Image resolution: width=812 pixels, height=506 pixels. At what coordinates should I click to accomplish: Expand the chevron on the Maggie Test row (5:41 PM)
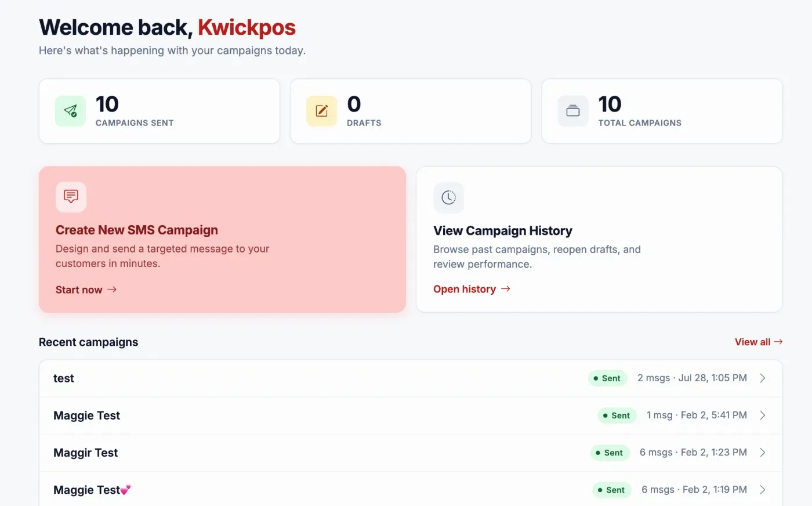[x=763, y=415]
